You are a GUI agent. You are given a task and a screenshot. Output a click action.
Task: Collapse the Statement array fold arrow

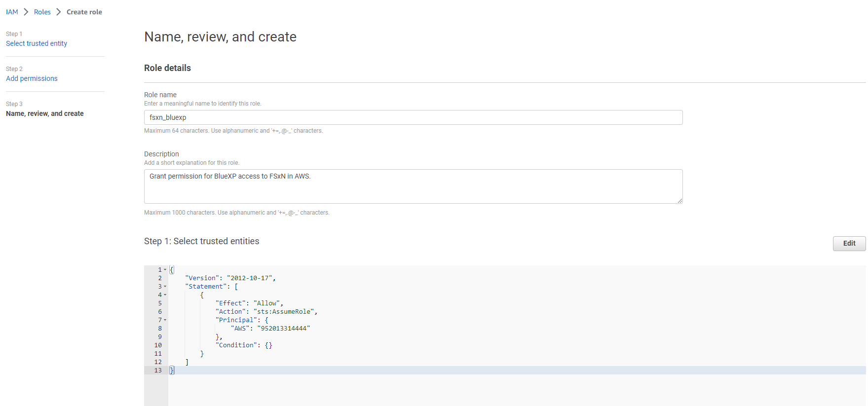click(x=165, y=287)
